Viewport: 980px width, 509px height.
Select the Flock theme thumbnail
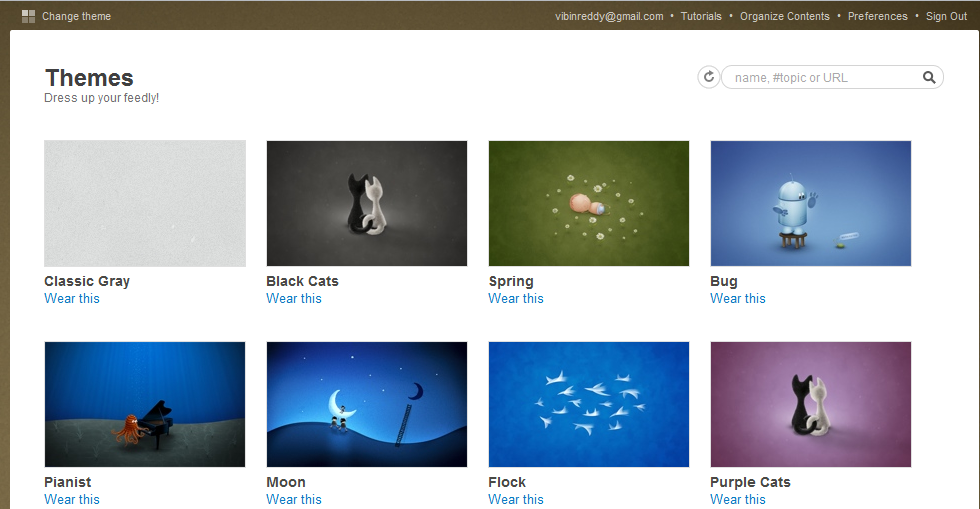(x=589, y=404)
